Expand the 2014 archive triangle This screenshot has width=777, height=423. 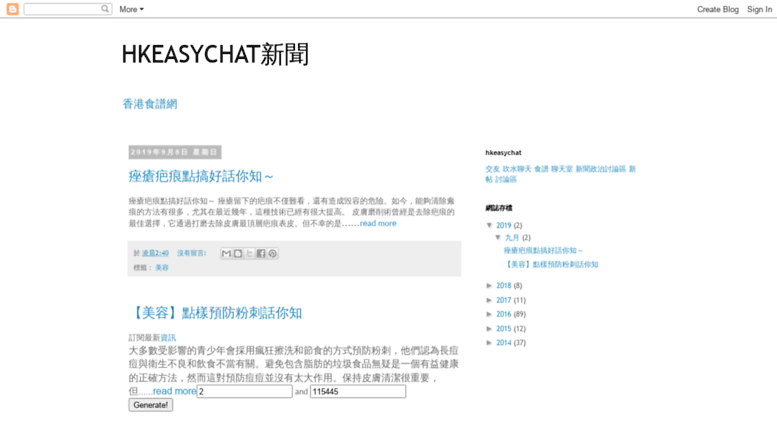pyautogui.click(x=489, y=343)
